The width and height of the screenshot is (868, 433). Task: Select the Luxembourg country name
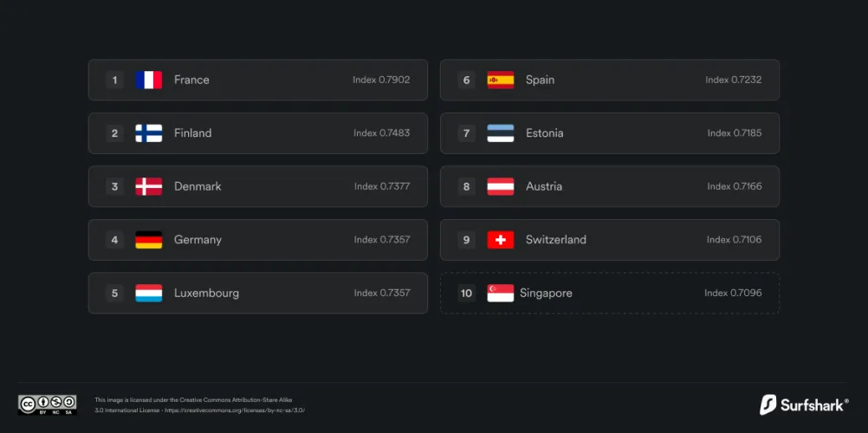(x=206, y=294)
